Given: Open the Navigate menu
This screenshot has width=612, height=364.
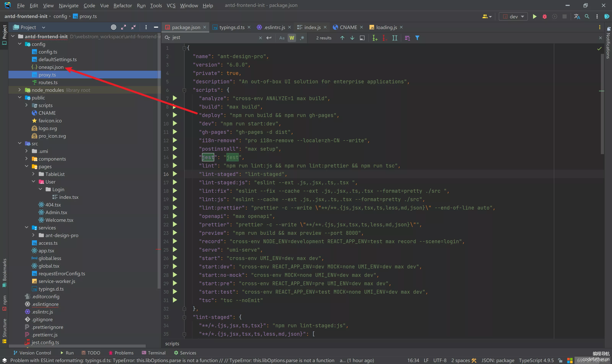Looking at the screenshot, I should (68, 5).
